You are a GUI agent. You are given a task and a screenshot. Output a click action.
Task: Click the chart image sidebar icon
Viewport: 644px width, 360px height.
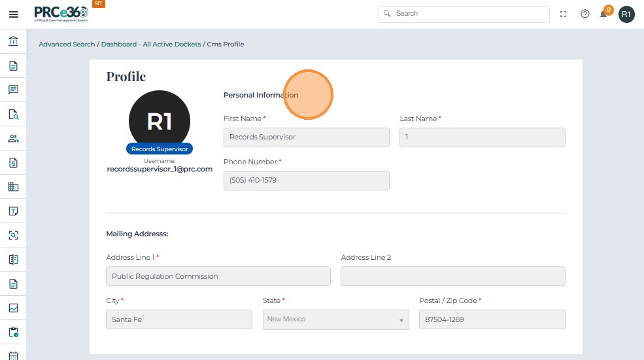pyautogui.click(x=13, y=308)
